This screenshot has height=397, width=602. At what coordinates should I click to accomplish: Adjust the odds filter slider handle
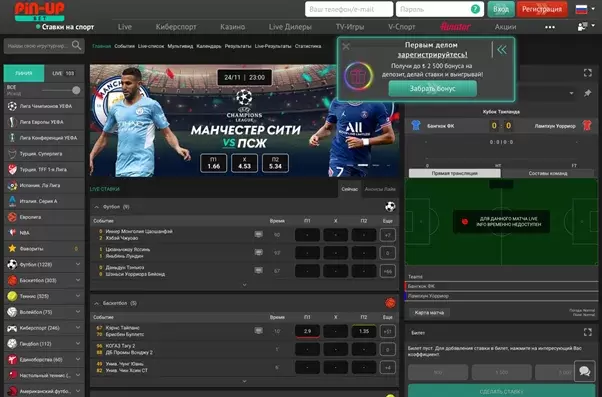pos(76,90)
